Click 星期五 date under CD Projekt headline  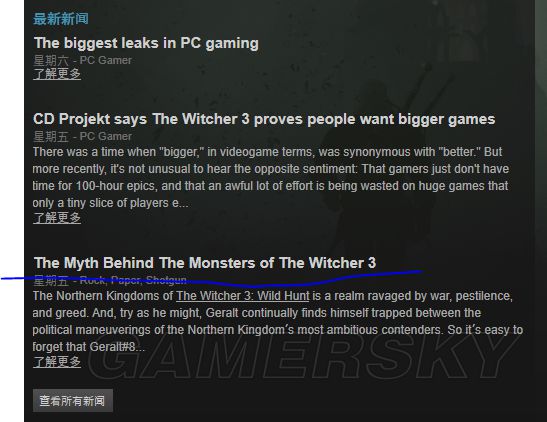pyautogui.click(x=51, y=137)
